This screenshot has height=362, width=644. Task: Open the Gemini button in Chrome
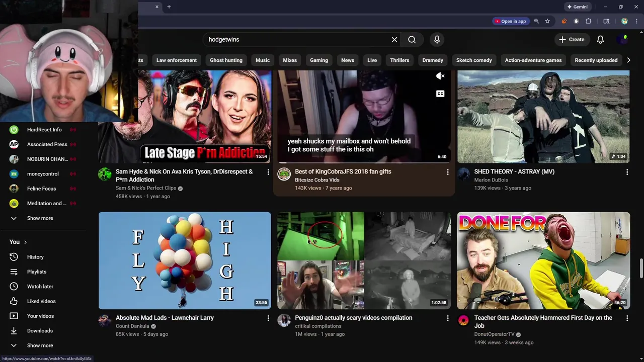click(x=577, y=7)
